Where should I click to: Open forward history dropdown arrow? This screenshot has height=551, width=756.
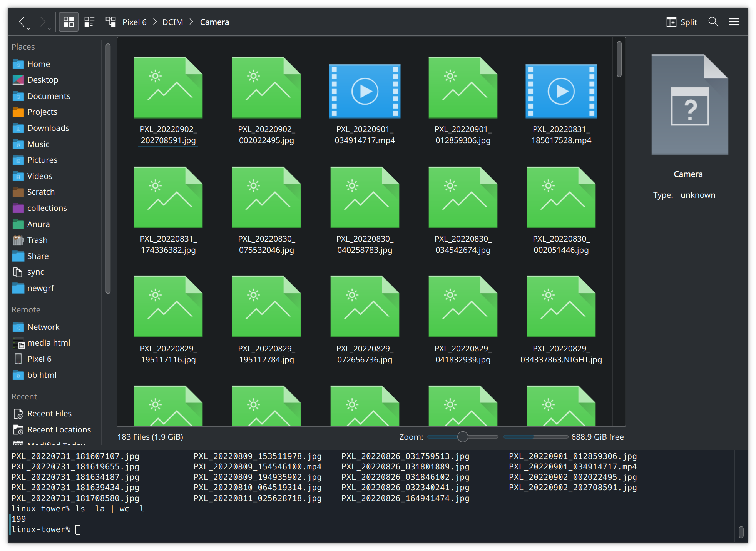(49, 29)
